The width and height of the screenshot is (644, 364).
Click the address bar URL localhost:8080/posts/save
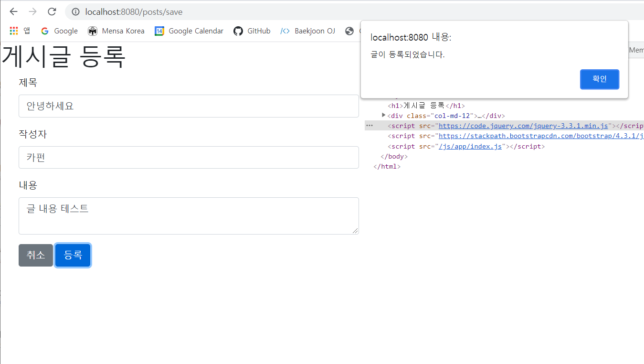point(134,12)
